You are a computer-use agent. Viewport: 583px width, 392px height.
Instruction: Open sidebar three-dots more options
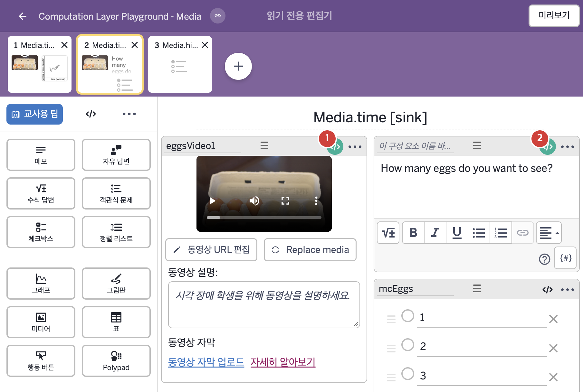[x=129, y=114]
